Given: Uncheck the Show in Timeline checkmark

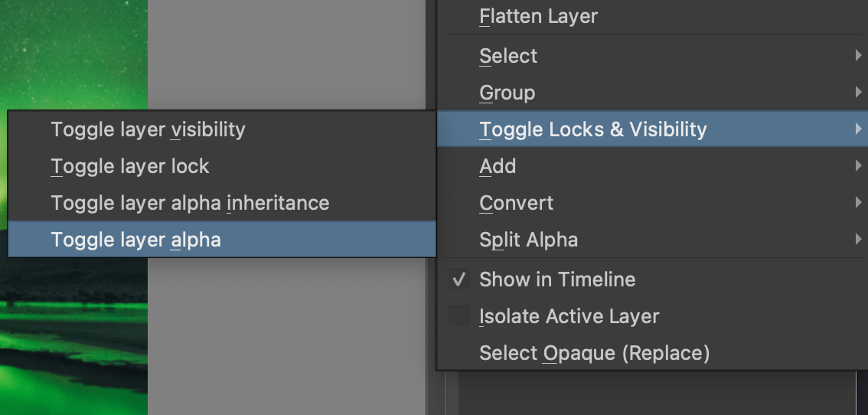Looking at the screenshot, I should [459, 279].
